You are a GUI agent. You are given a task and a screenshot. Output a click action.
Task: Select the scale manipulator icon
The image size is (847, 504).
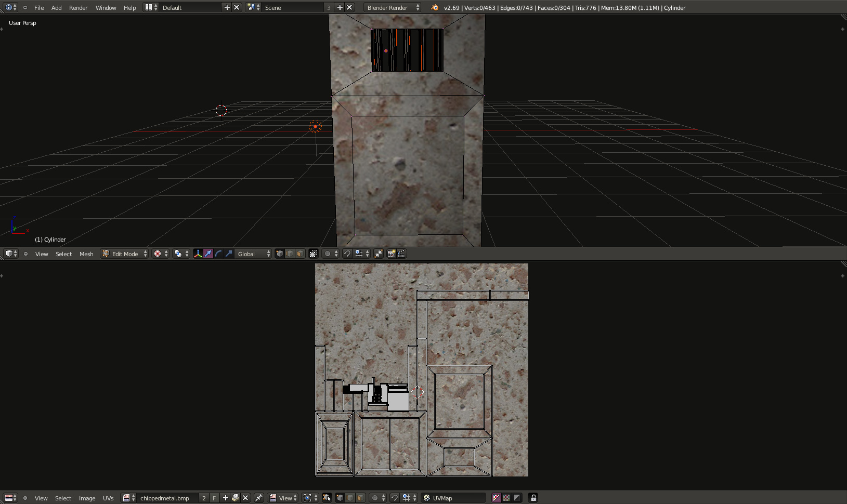click(229, 254)
